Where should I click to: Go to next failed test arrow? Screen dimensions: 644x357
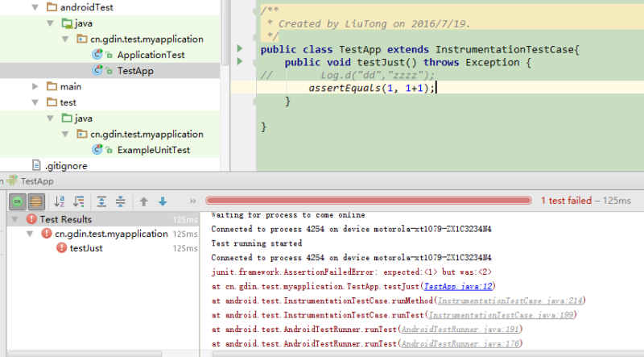pyautogui.click(x=163, y=201)
